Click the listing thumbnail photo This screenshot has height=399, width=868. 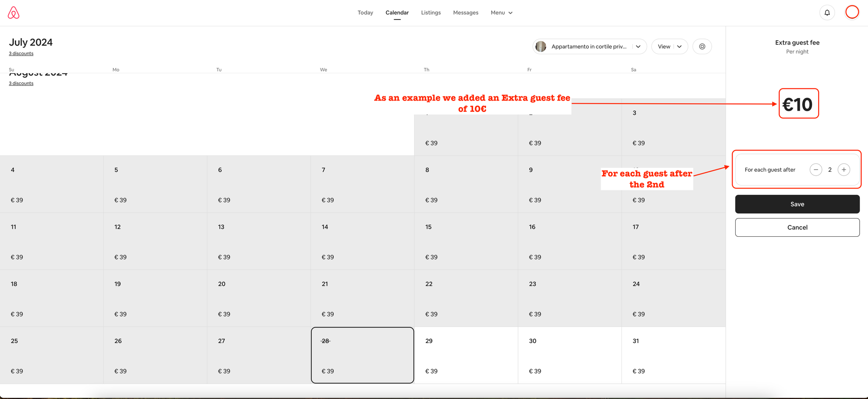click(541, 46)
